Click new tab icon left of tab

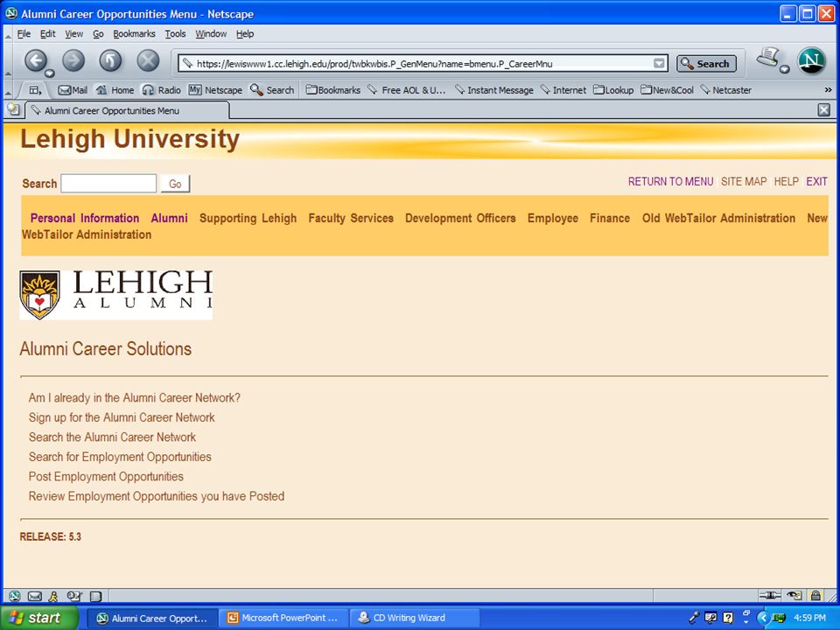pyautogui.click(x=13, y=110)
